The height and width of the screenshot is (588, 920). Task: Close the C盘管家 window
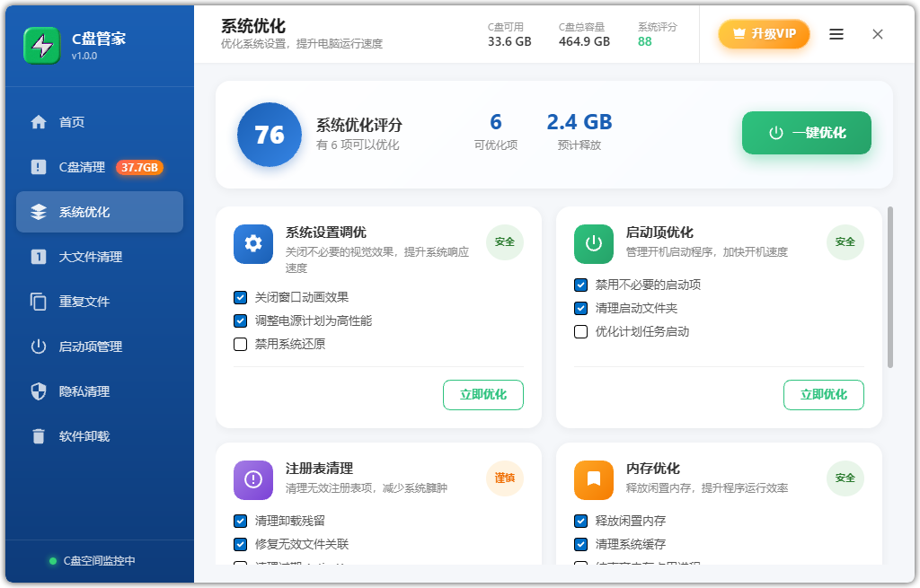[x=878, y=34]
